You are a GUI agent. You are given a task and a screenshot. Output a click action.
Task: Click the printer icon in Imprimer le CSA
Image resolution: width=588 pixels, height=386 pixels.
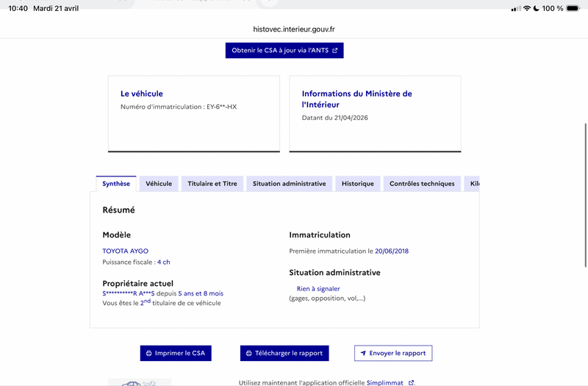tap(149, 354)
